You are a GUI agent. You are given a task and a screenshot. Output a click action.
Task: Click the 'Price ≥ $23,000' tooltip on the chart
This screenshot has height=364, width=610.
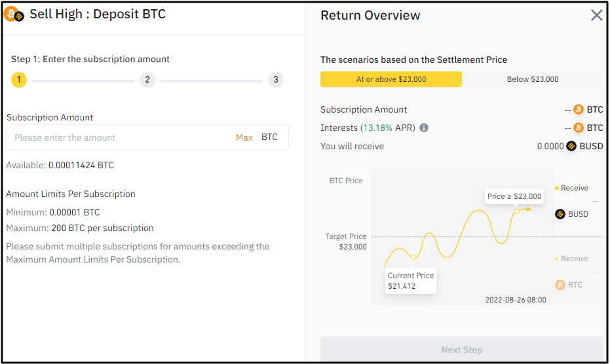[514, 196]
